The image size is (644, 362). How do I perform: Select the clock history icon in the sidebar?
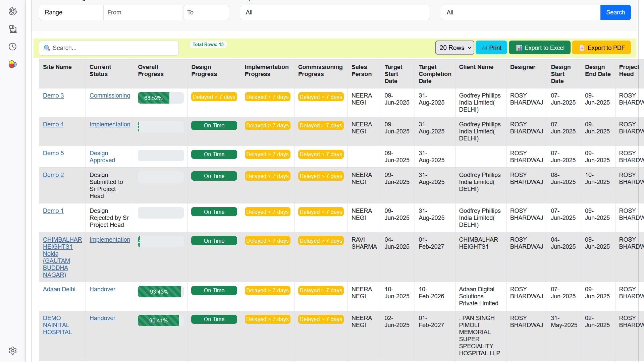click(x=13, y=47)
